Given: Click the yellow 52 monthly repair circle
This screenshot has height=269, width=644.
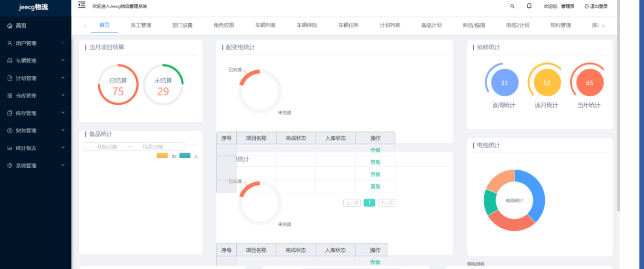Looking at the screenshot, I should click(547, 83).
